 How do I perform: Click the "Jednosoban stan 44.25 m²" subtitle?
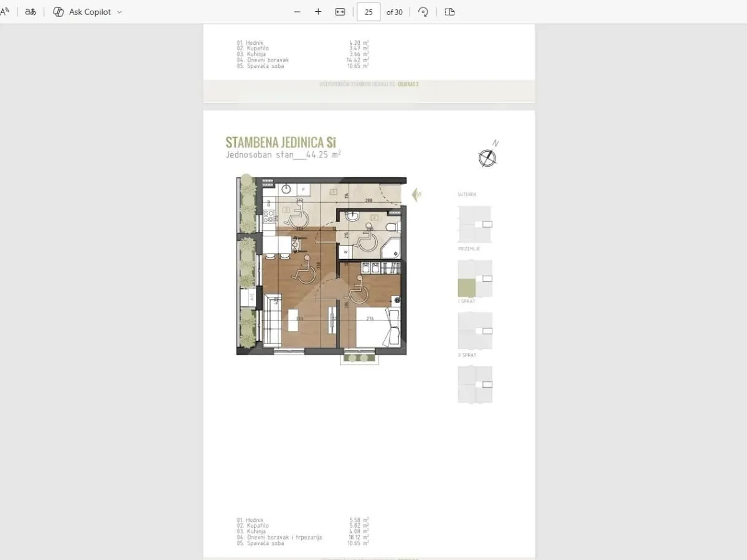click(283, 154)
